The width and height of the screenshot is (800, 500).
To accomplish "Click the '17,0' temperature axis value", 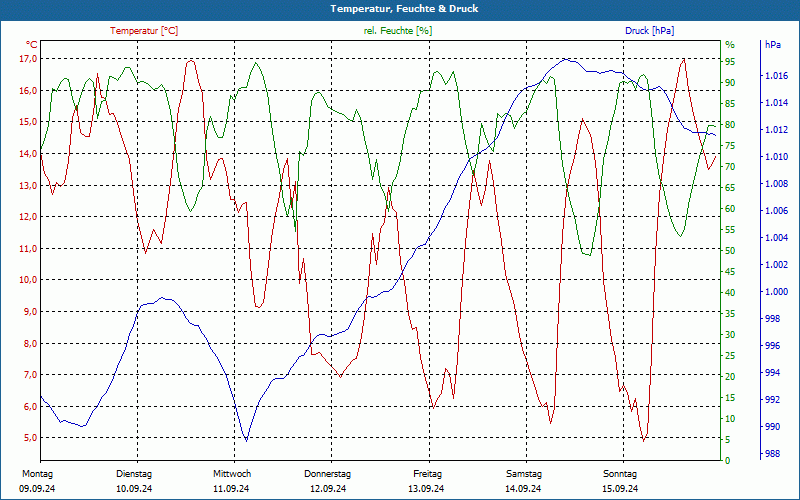I will coord(29,59).
